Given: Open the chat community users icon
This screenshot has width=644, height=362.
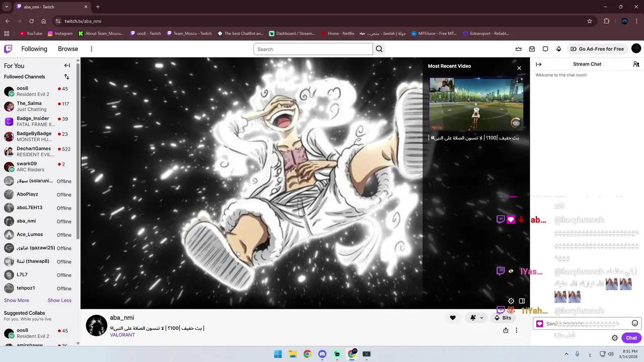Looking at the screenshot, I should coord(636,64).
